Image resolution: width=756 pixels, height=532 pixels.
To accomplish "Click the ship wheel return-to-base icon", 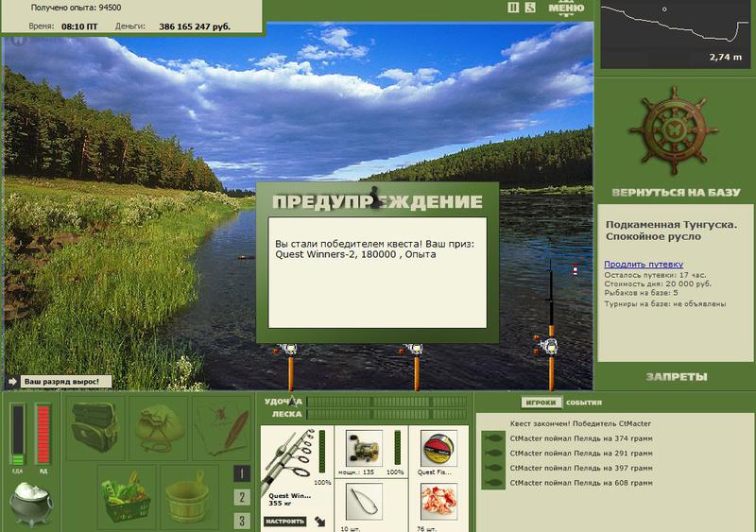I will point(674,130).
